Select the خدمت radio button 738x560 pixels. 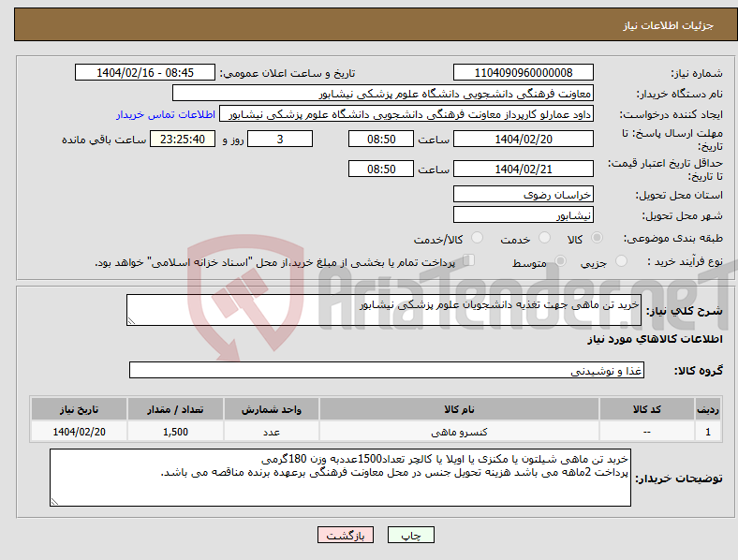pyautogui.click(x=544, y=238)
